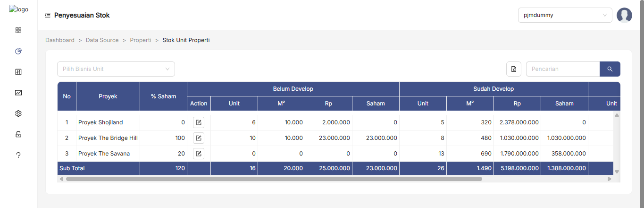Click edit action for Proyek The Savana

tap(199, 154)
